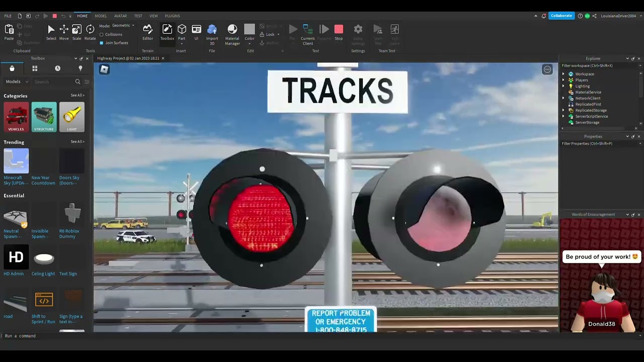Stop the running test
The height and width of the screenshot is (362, 644).
pyautogui.click(x=339, y=33)
